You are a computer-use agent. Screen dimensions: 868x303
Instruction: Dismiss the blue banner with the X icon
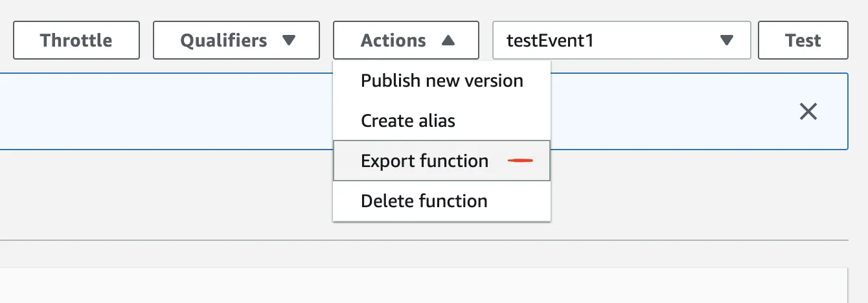808,111
